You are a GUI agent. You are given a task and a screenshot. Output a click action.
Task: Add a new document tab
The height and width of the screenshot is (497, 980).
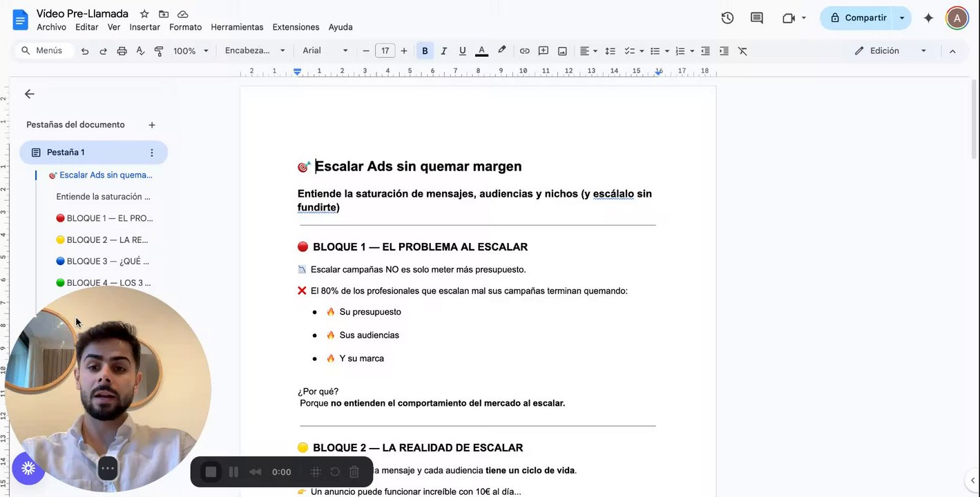click(x=152, y=125)
